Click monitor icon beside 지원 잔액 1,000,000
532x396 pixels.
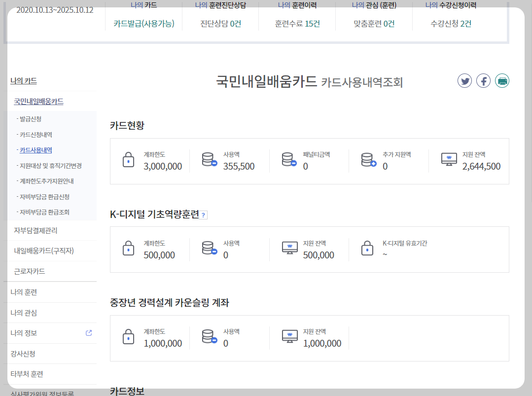(x=290, y=336)
